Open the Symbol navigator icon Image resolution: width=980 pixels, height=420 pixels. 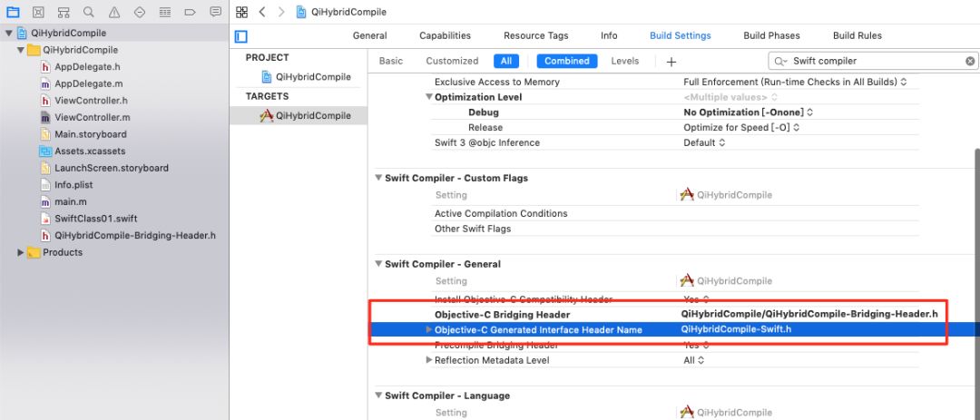click(x=64, y=12)
